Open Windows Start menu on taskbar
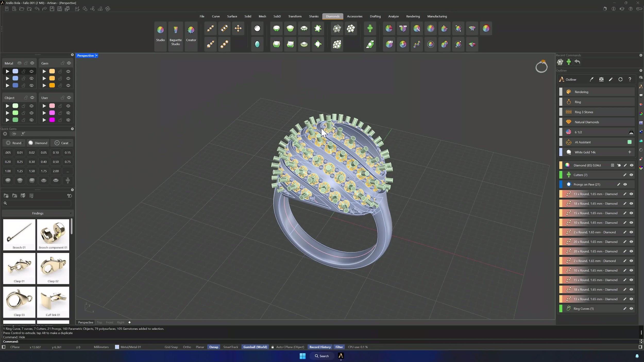The image size is (644, 362). click(x=302, y=356)
